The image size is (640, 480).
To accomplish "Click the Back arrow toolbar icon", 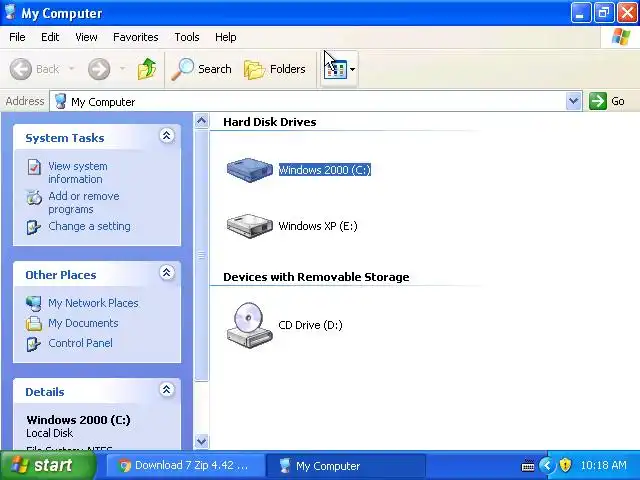I will click(x=20, y=69).
